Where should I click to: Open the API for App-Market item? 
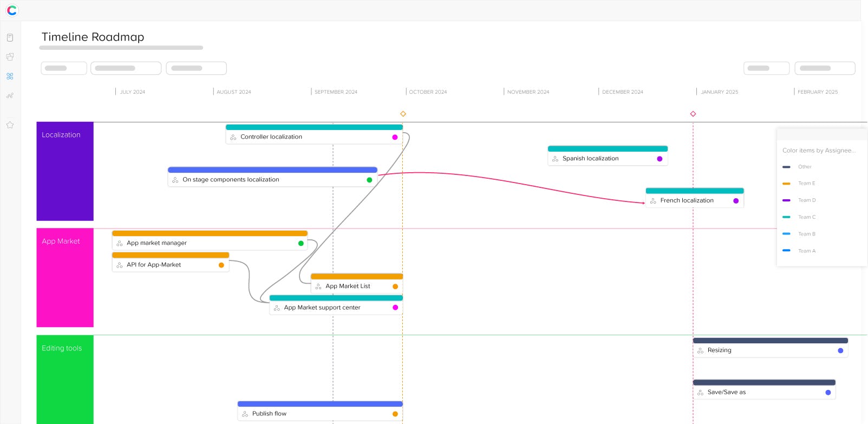(x=171, y=262)
